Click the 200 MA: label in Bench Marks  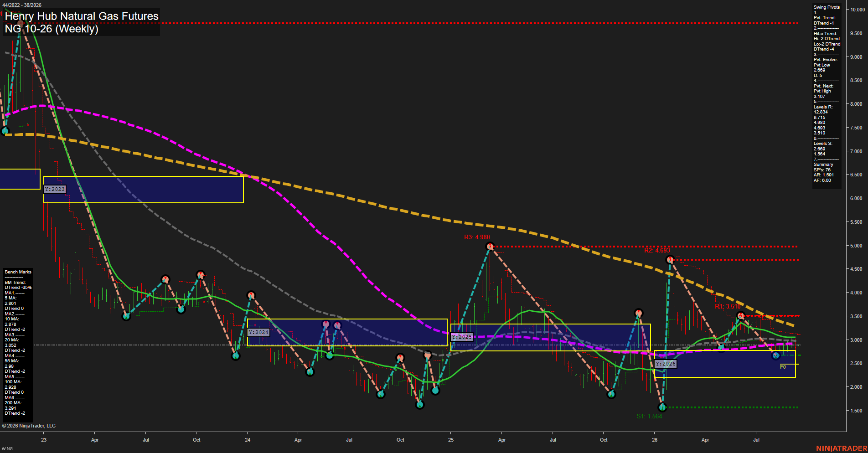point(13,403)
